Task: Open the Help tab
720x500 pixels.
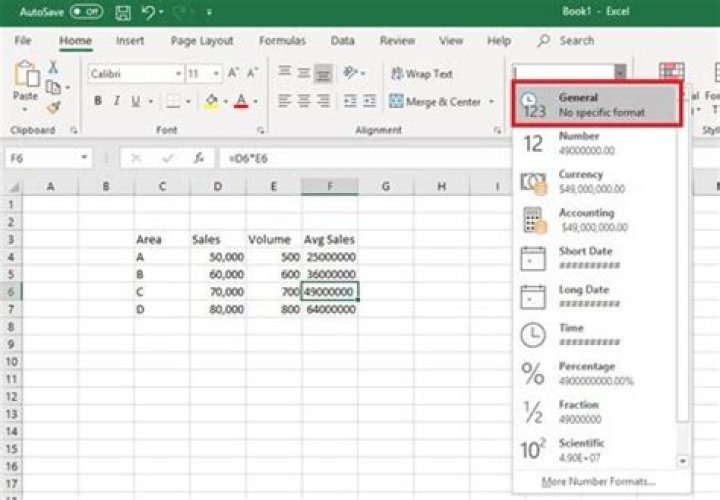Action: [499, 41]
